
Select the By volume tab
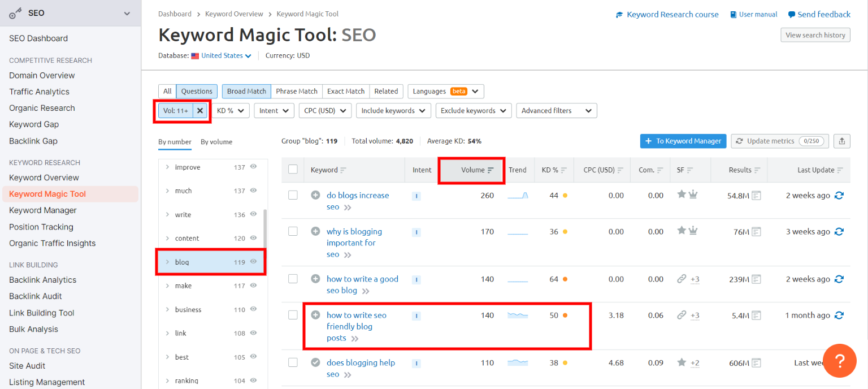tap(216, 142)
